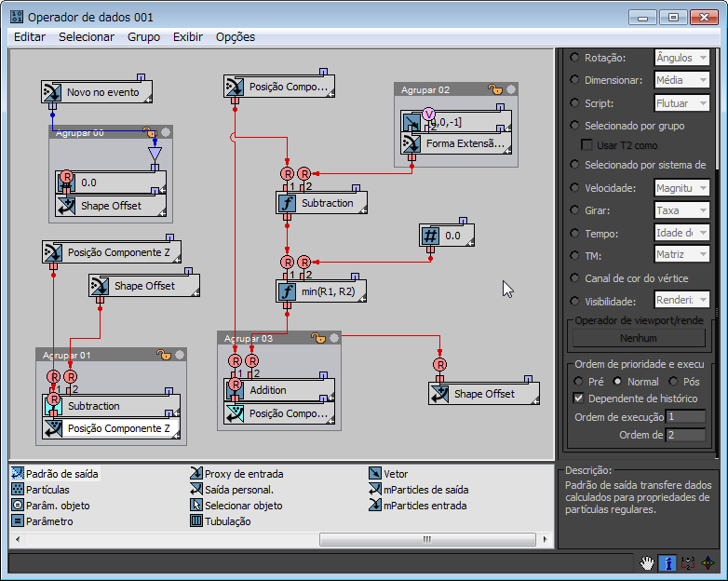Select the Canal de cor do vértice radio
728x581 pixels.
pyautogui.click(x=574, y=277)
